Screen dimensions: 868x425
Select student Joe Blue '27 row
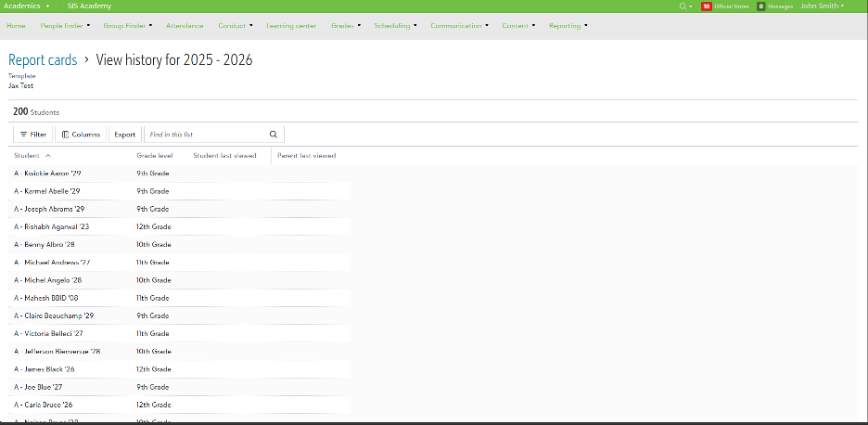click(179, 387)
